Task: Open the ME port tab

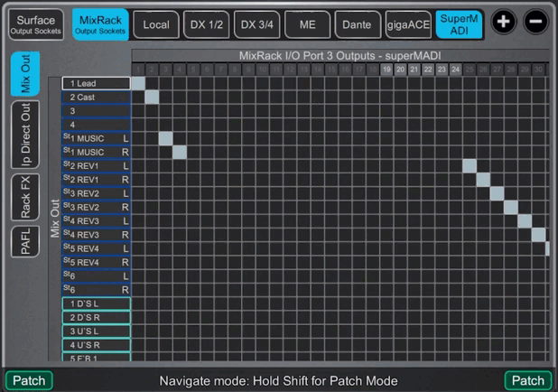Action: coord(308,24)
